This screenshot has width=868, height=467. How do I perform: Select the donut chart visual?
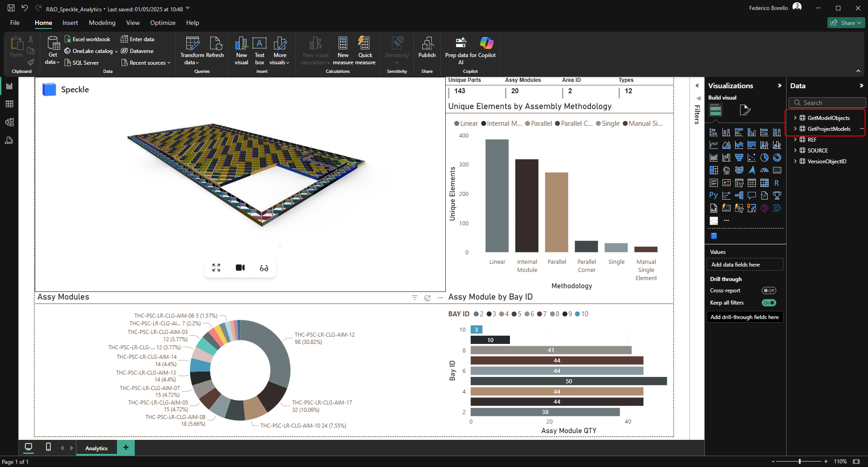click(777, 157)
